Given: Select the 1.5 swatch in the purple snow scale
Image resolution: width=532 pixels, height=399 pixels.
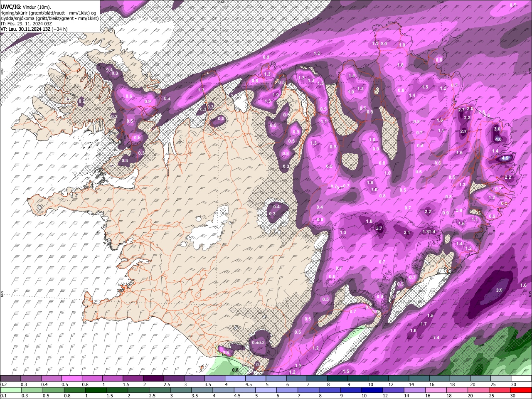Looking at the screenshot, I should [133, 379].
